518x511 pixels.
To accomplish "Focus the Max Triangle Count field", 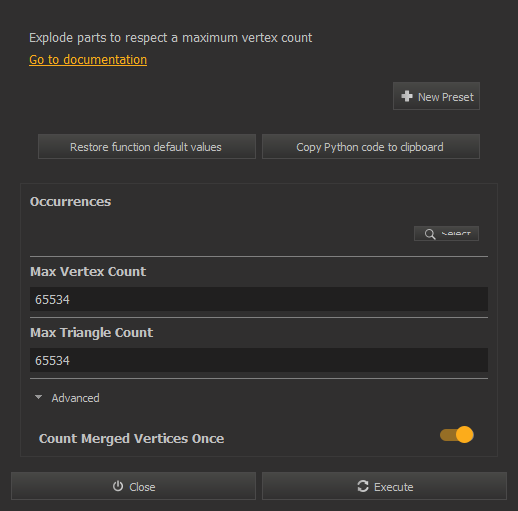I will point(259,360).
